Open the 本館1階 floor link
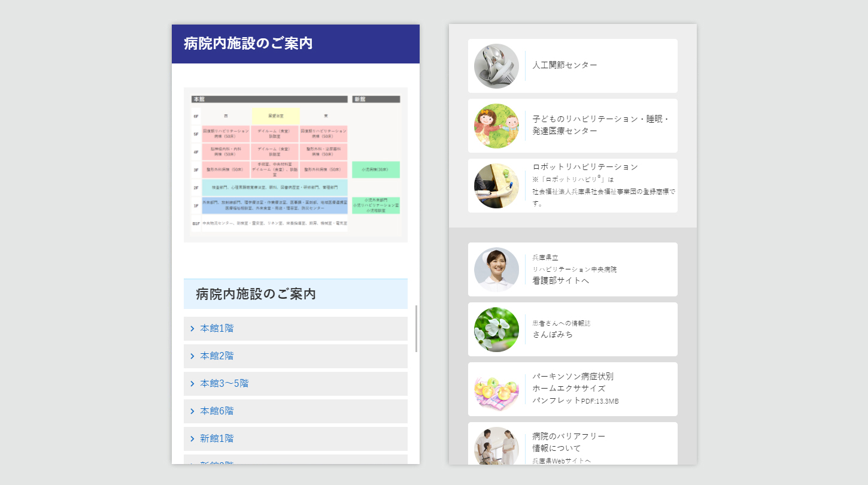The image size is (868, 485). point(296,329)
